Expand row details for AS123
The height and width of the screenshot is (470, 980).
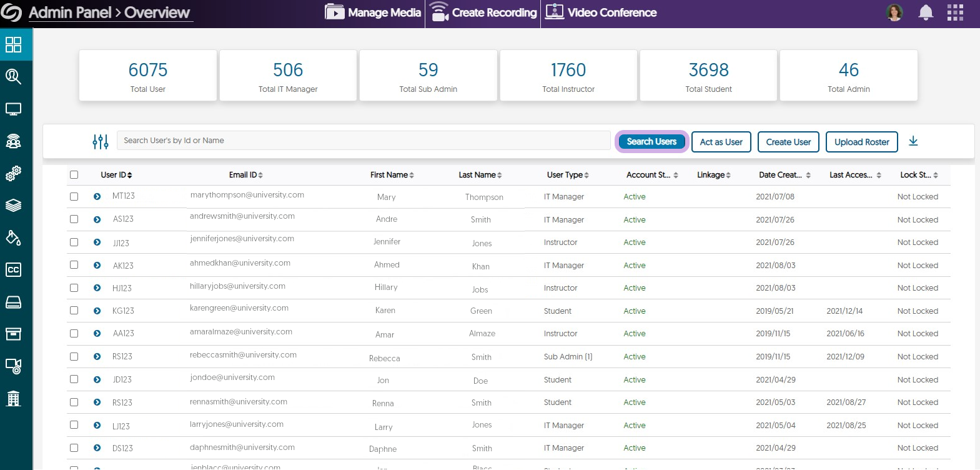[x=97, y=219]
